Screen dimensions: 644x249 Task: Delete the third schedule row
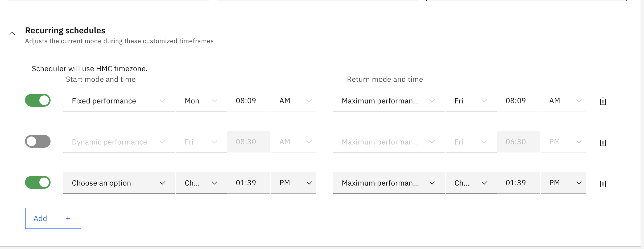tap(603, 183)
